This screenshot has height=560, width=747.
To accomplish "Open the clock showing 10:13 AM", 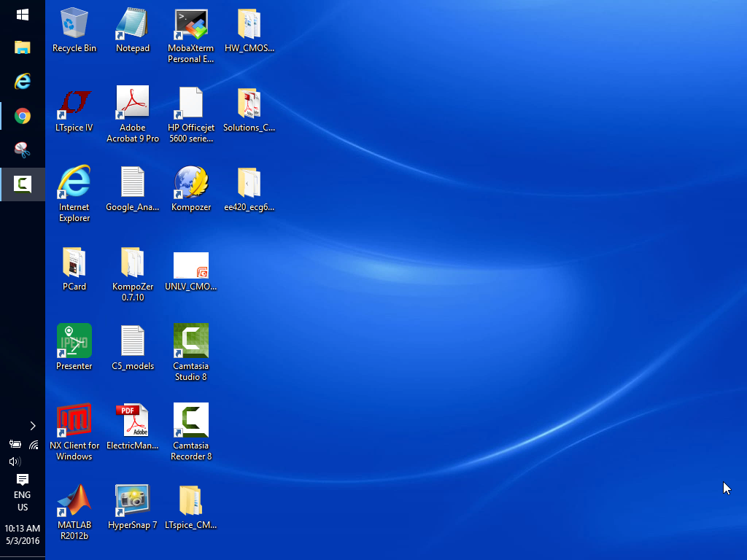I will (23, 534).
